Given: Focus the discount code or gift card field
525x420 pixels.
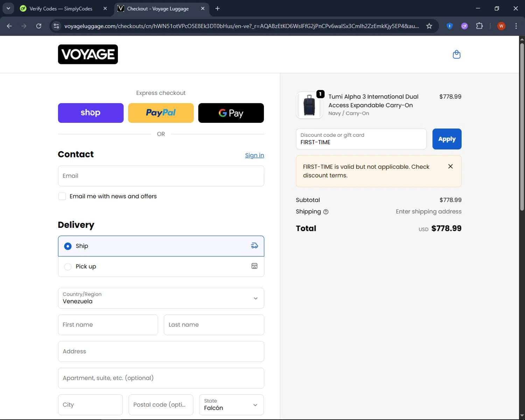Looking at the screenshot, I should pos(361,139).
